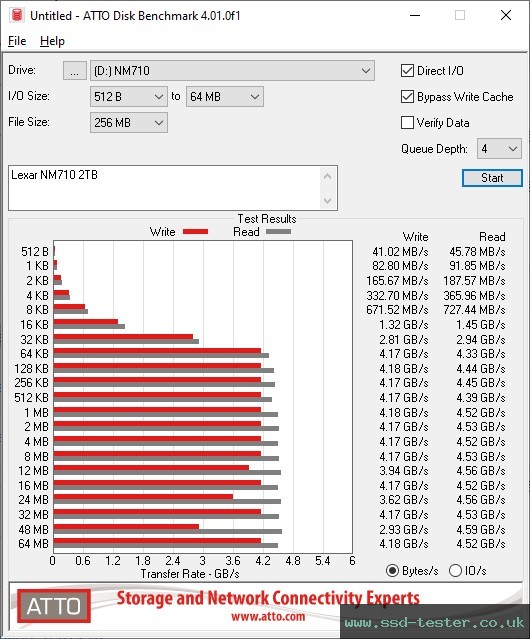Click the Transfer Rate - GB/s axis label
Viewport: 530px width, 639px height.
tap(190, 574)
